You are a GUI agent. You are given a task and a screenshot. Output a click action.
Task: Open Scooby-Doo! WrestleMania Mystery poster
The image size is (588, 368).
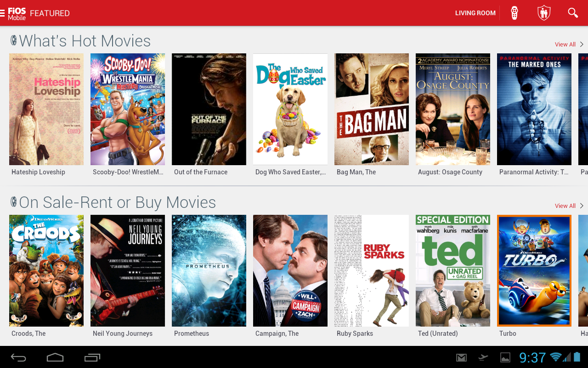128,109
